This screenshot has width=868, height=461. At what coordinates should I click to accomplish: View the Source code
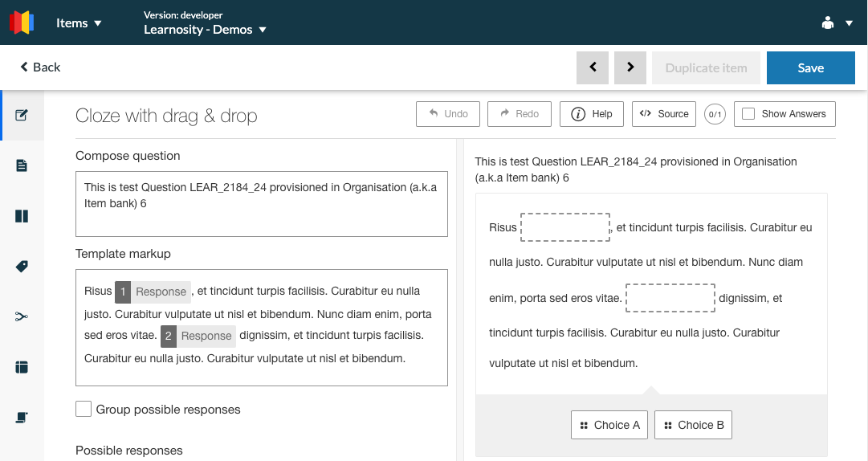coord(664,114)
